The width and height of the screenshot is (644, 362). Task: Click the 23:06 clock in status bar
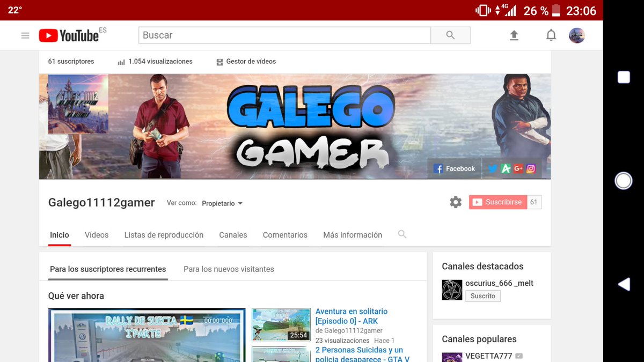coord(581,11)
